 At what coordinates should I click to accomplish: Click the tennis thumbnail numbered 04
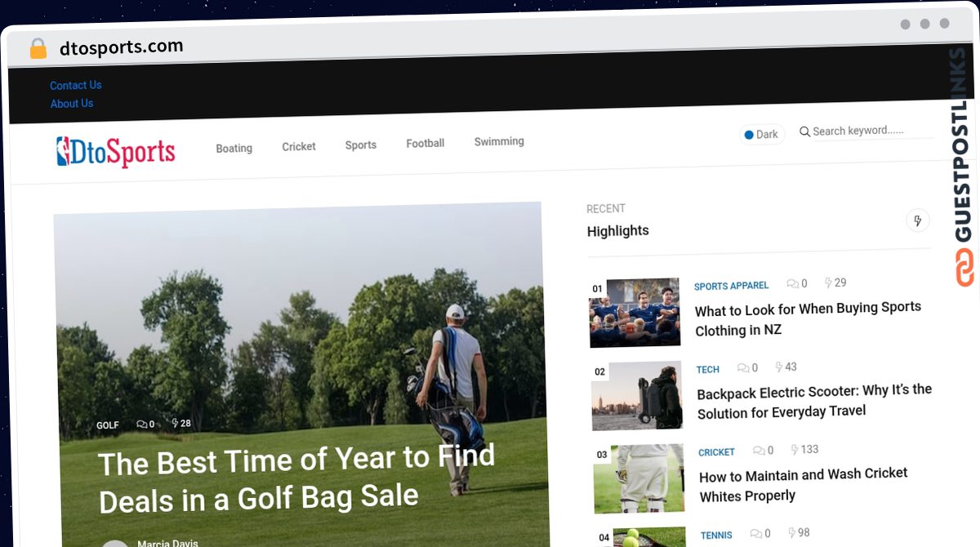641,537
